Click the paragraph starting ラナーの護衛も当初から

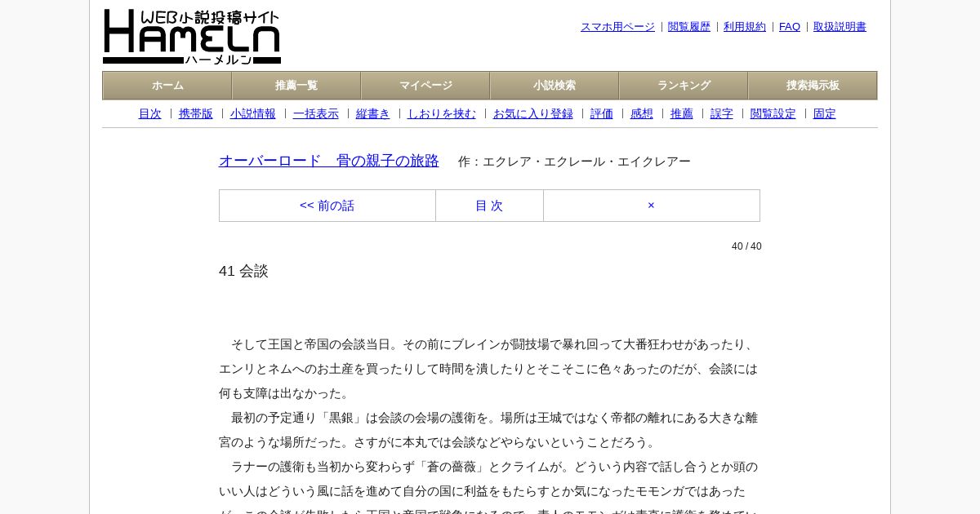pyautogui.click(x=488, y=486)
